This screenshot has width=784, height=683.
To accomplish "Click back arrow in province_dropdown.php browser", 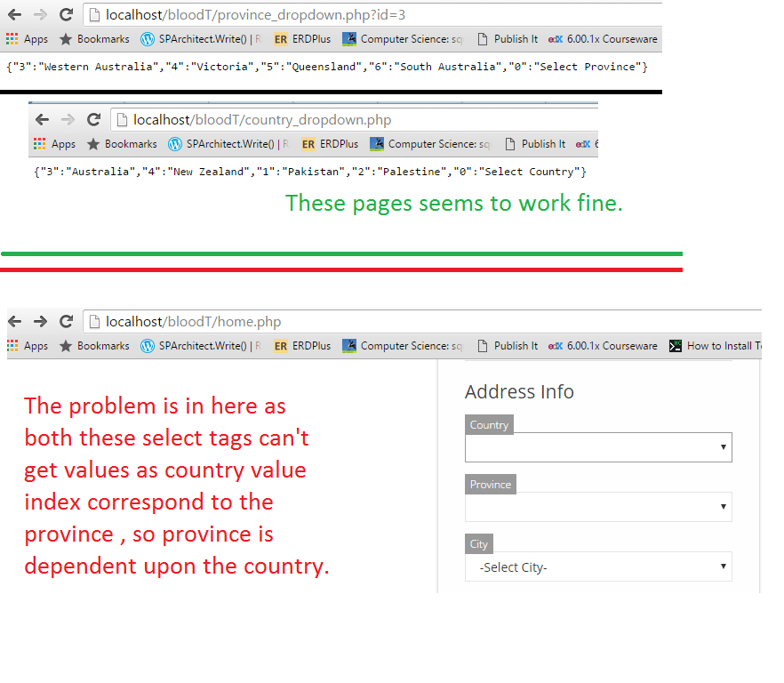I will [x=15, y=14].
